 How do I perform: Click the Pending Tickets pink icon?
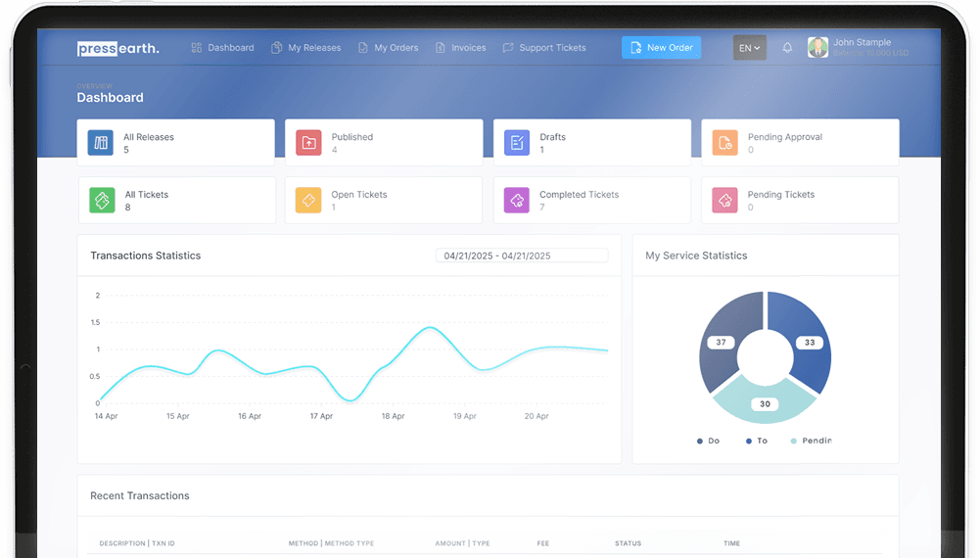tap(724, 201)
